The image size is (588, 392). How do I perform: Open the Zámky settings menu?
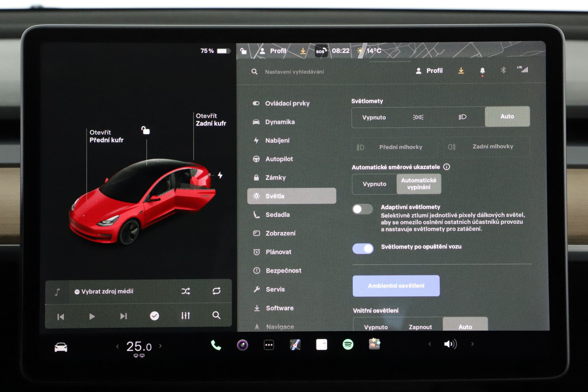pos(276,178)
